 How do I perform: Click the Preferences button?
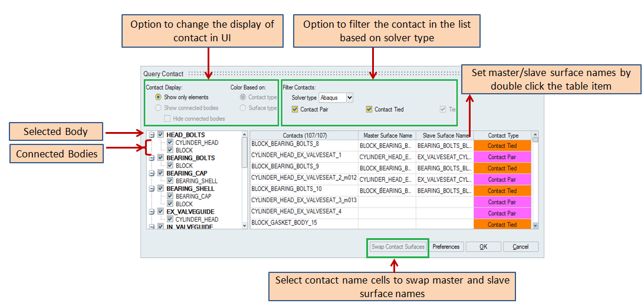coord(446,247)
